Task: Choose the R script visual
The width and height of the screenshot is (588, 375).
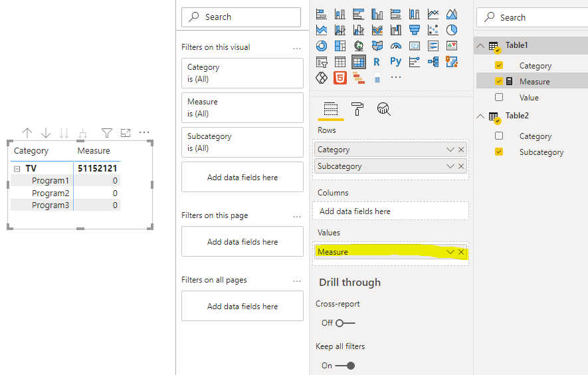Action: (x=377, y=62)
